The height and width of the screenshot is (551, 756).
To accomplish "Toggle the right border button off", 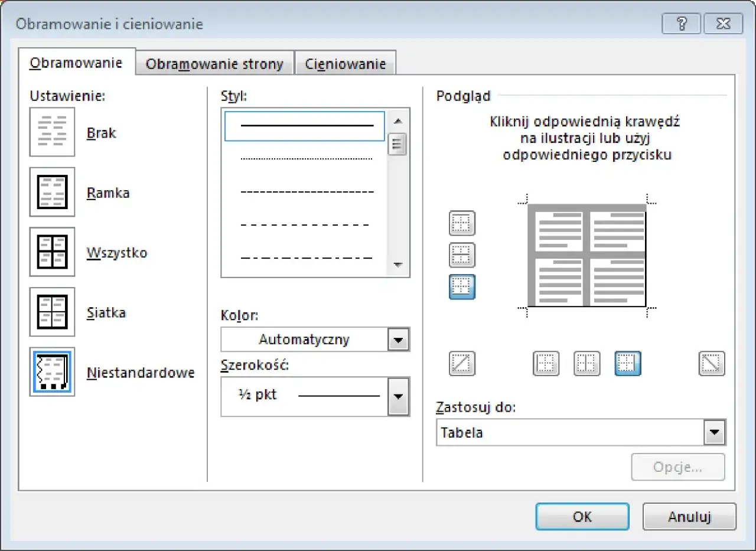I will [x=628, y=364].
